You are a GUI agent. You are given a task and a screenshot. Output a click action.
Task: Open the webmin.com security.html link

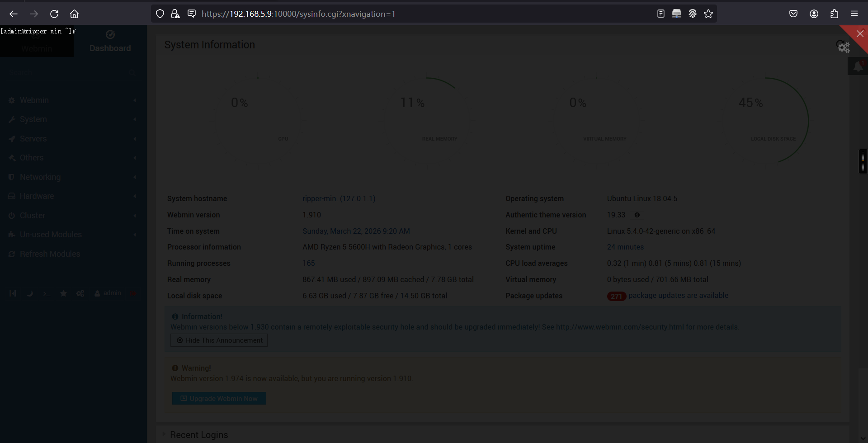coord(620,327)
